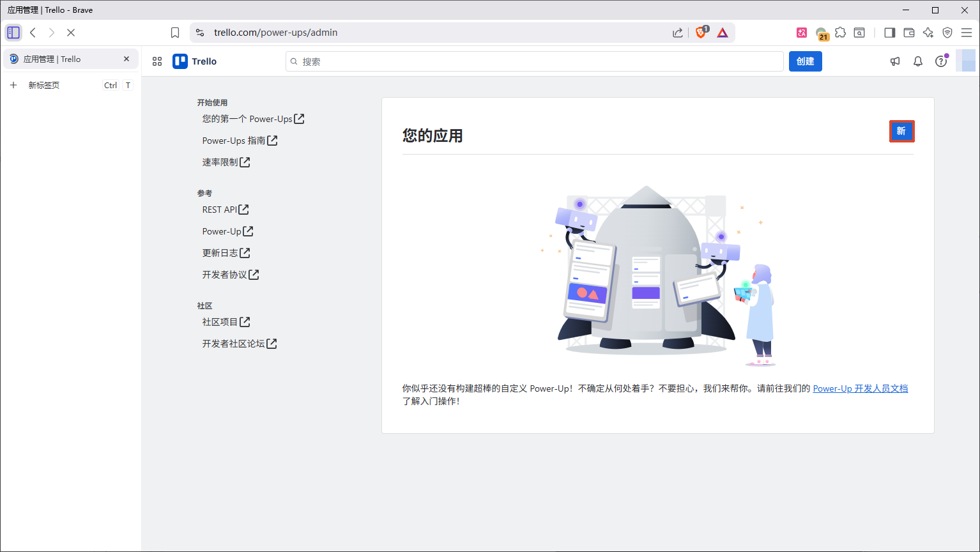Open the Brave Shields panel

click(701, 32)
